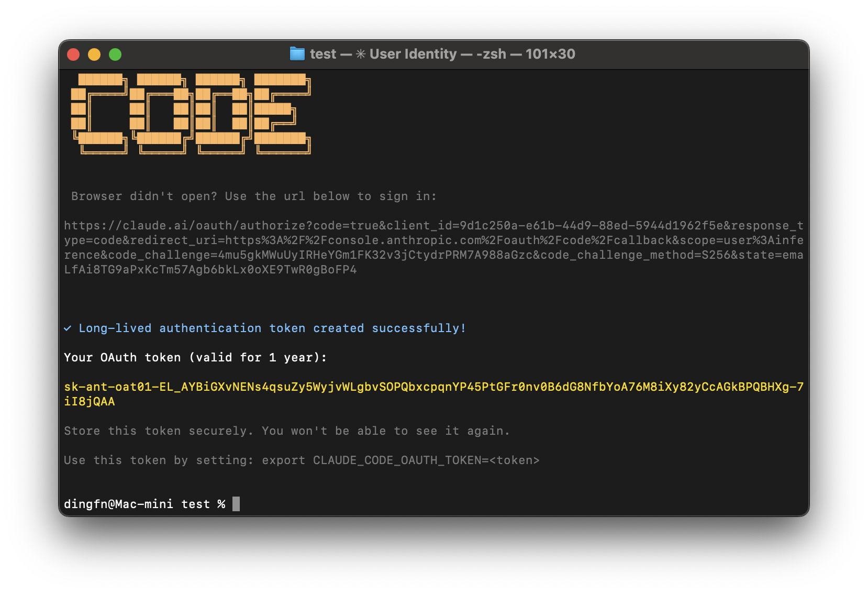Screen dimensions: 868x594
Task: Click the terminal cursor block after the prompt
Action: [236, 504]
